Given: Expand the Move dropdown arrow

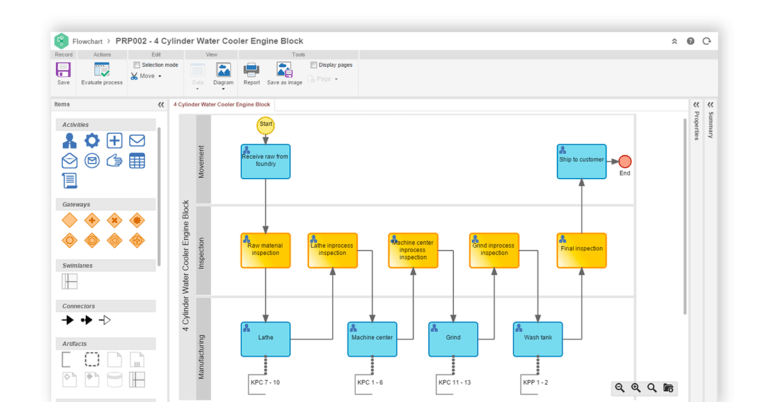Looking at the screenshot, I should tap(159, 77).
